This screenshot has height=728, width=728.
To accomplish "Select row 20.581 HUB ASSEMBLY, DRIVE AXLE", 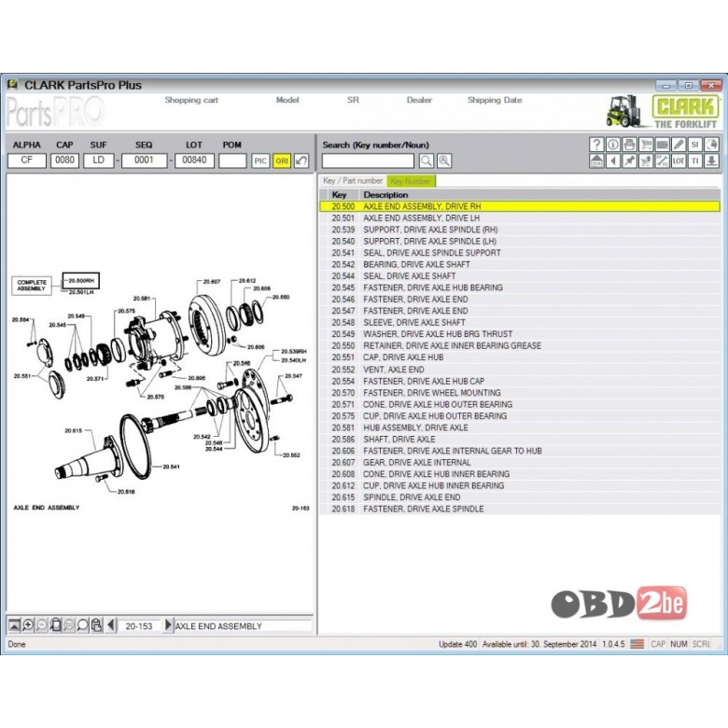I will [520, 427].
